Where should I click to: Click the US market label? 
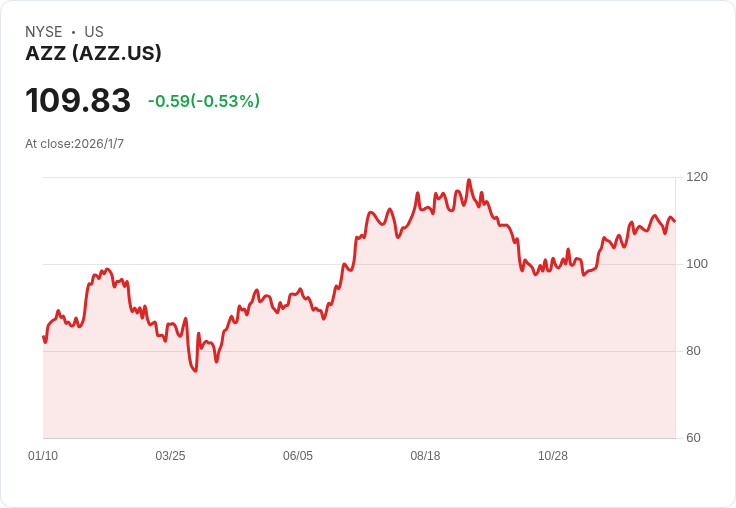pos(94,32)
